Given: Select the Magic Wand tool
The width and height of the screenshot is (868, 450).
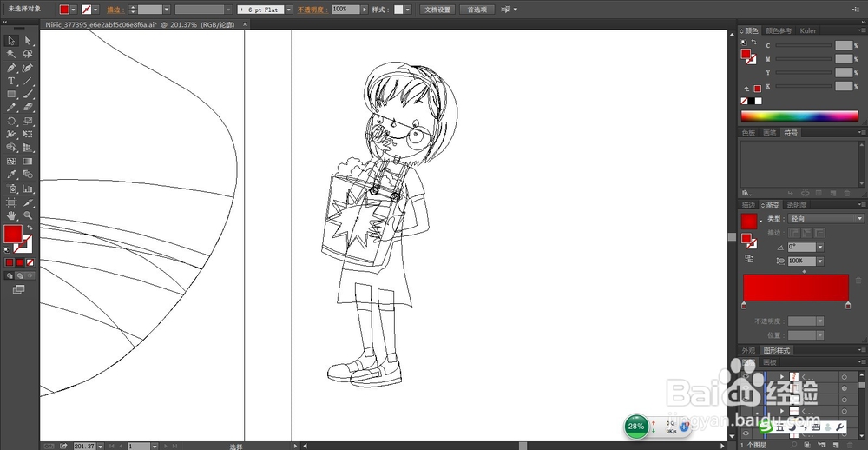Looking at the screenshot, I should (x=11, y=54).
